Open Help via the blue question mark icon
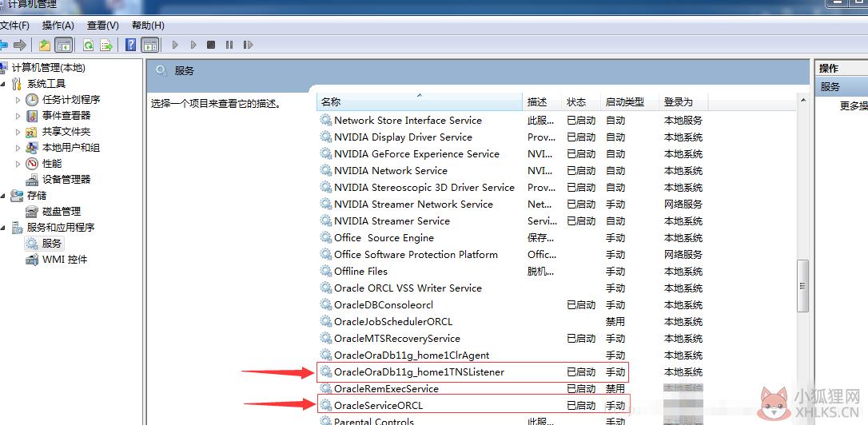868x425 pixels. (130, 45)
